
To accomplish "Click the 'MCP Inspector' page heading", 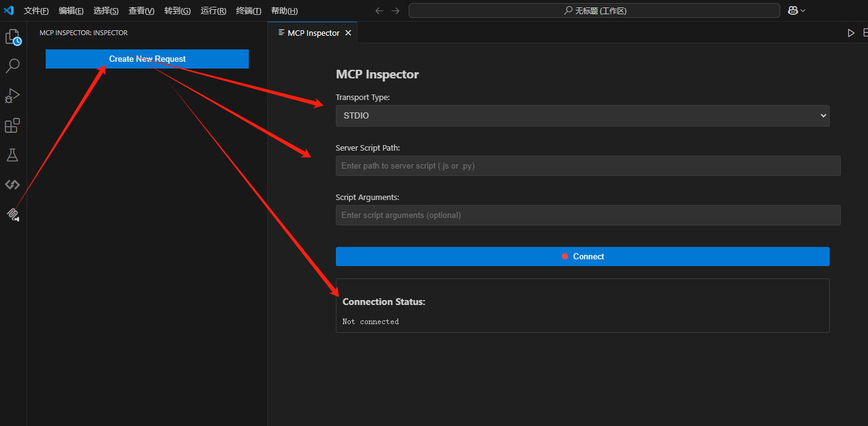I will click(377, 74).
